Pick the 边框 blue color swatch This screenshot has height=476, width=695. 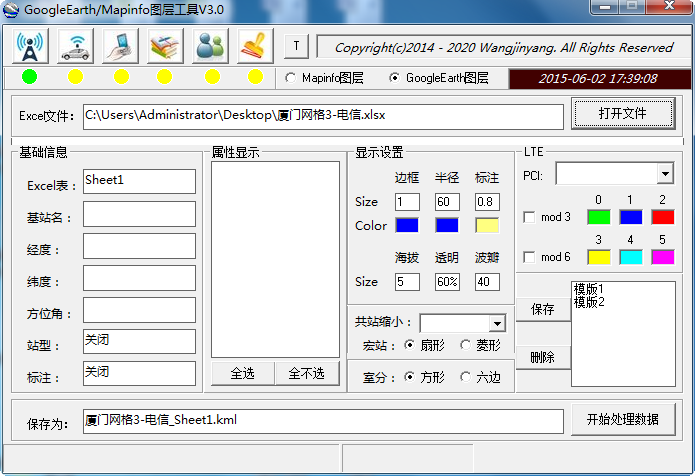407,225
